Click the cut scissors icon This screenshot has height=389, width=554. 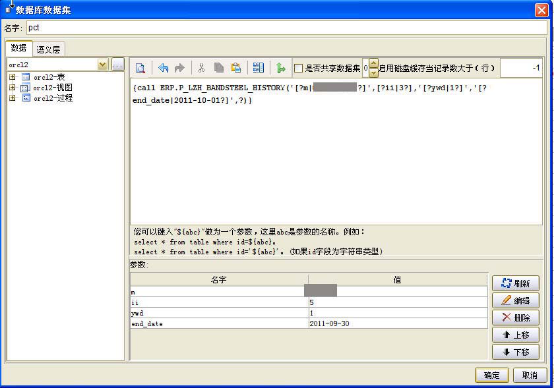point(201,68)
